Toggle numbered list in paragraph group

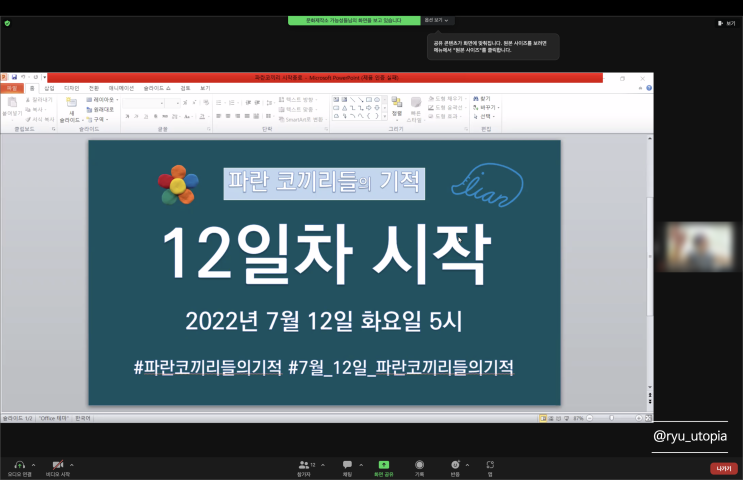coord(232,102)
